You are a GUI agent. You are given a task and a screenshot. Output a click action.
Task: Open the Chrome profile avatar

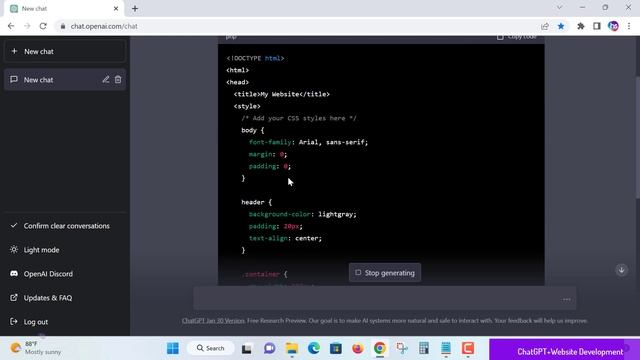pyautogui.click(x=613, y=26)
